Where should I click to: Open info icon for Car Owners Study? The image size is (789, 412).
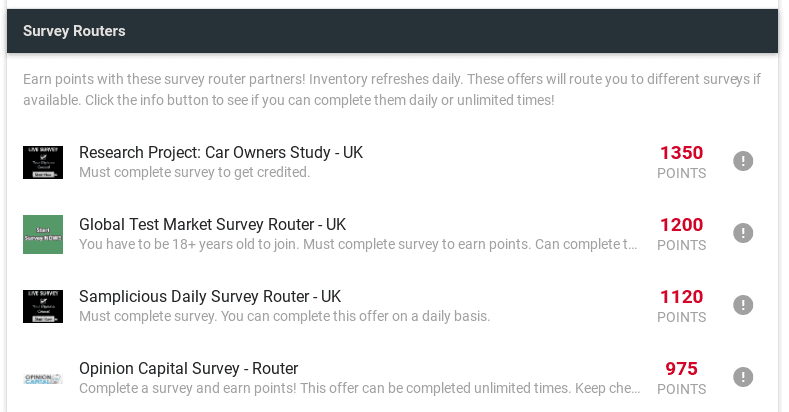(x=743, y=161)
